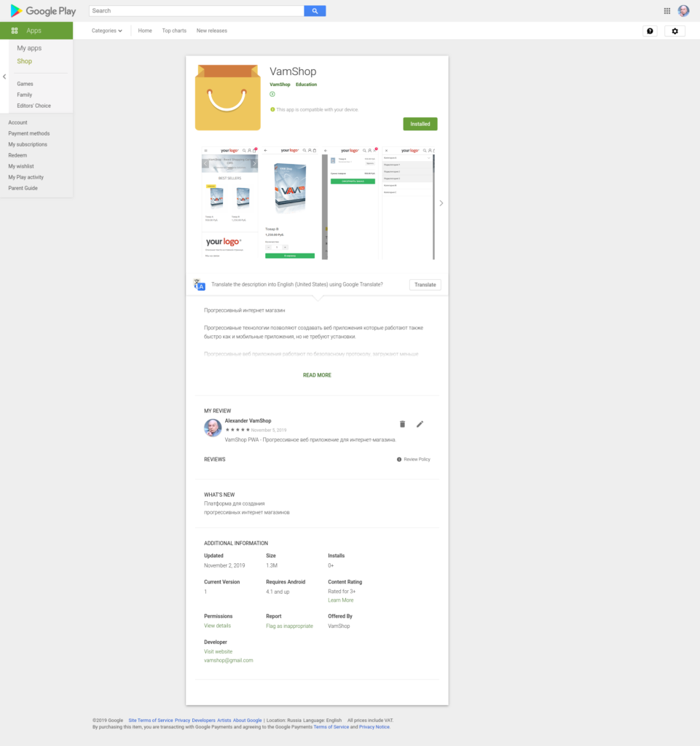Open My Play activity in sidebar
700x746 pixels.
click(25, 177)
